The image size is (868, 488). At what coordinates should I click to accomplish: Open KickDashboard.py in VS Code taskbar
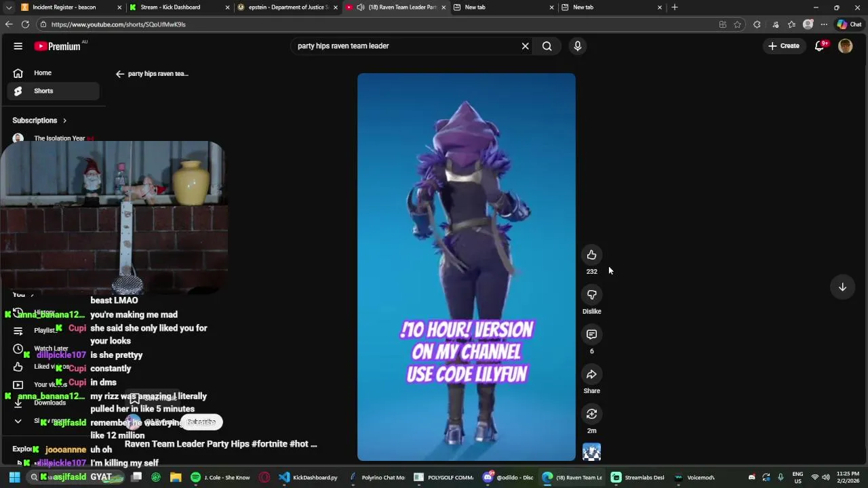click(x=309, y=477)
